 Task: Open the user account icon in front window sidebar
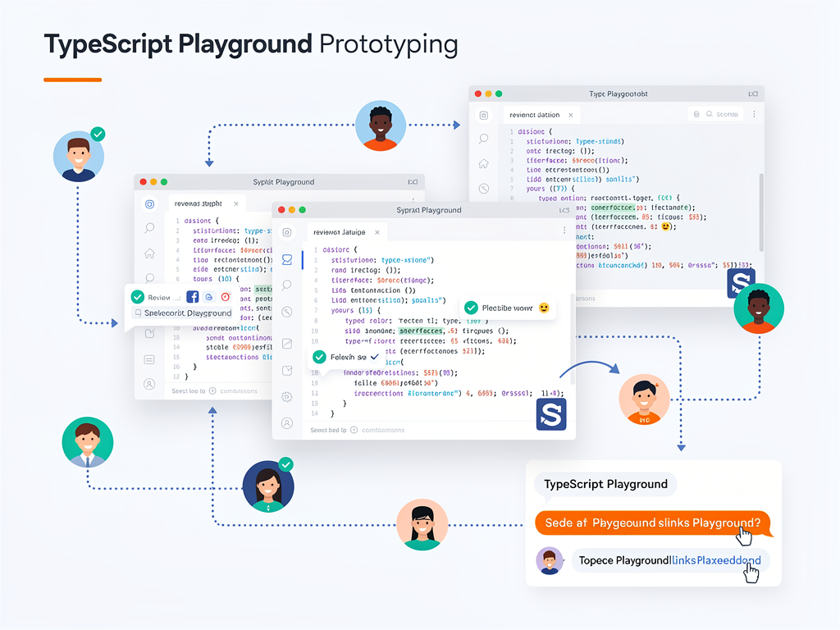[x=287, y=423]
